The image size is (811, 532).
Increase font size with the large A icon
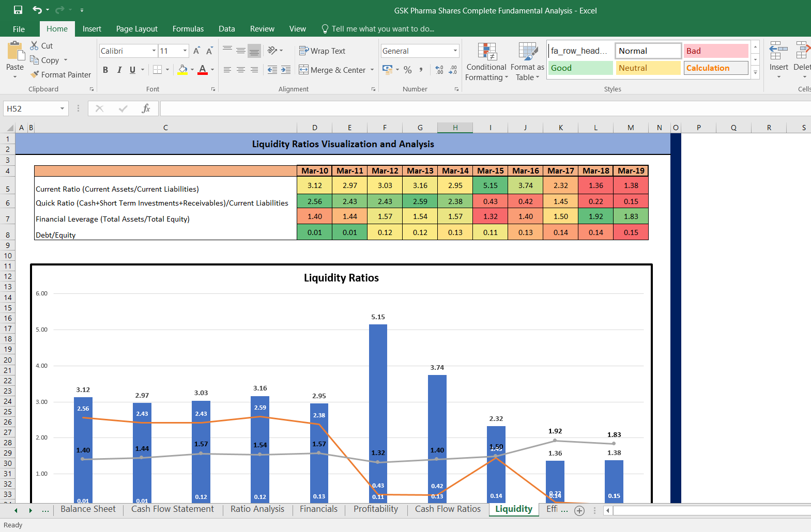tap(196, 51)
